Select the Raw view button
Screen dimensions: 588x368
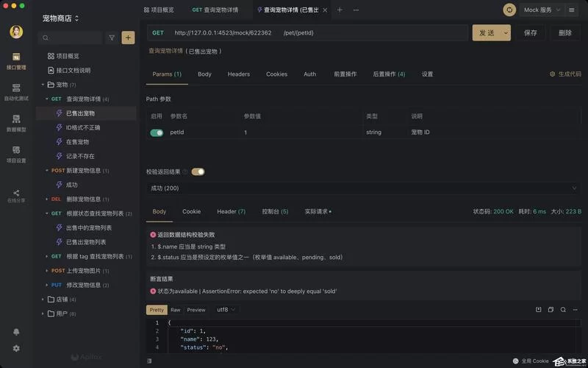pyautogui.click(x=176, y=310)
